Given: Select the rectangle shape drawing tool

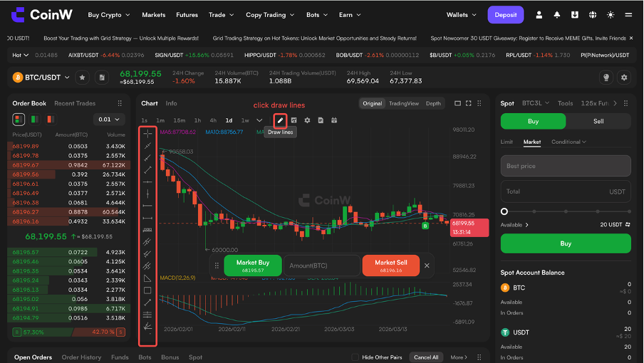Looking at the screenshot, I should point(147,290).
